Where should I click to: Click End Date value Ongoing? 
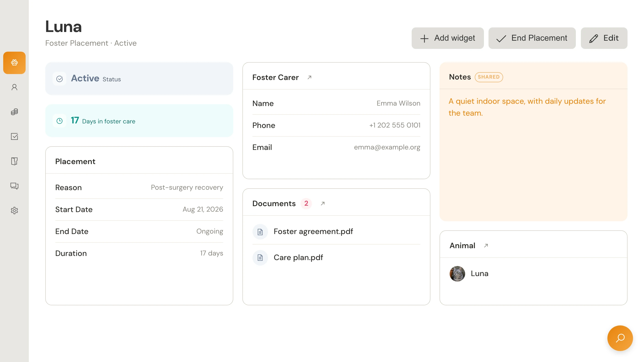[209, 231]
